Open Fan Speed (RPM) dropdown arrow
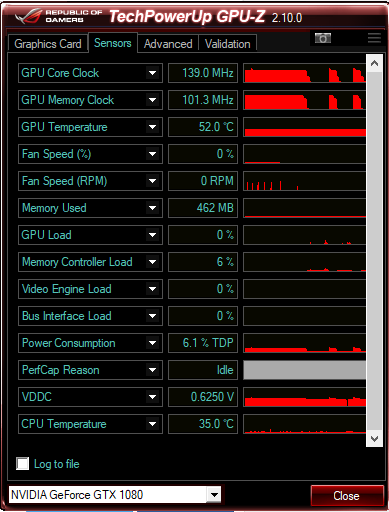Screen dimensions: 389x512 153,181
